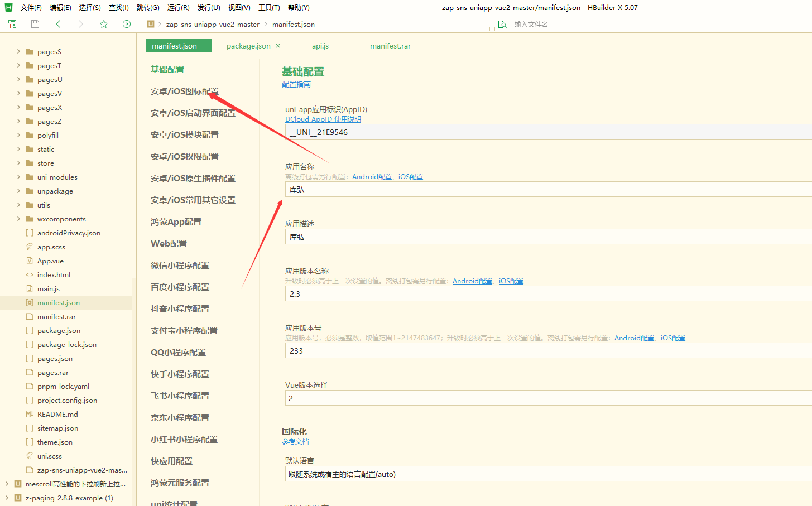
Task: Select pages.json in file tree
Action: point(55,358)
